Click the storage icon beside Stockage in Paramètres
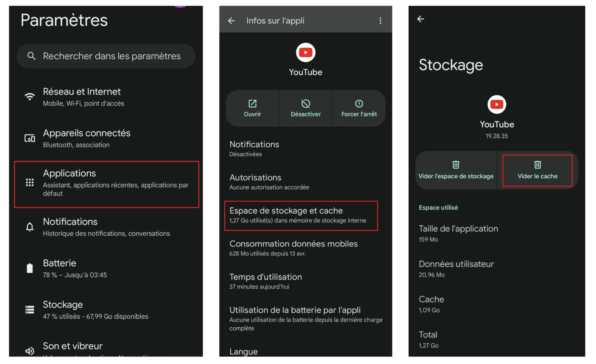This screenshot has width=596, height=364. click(30, 310)
